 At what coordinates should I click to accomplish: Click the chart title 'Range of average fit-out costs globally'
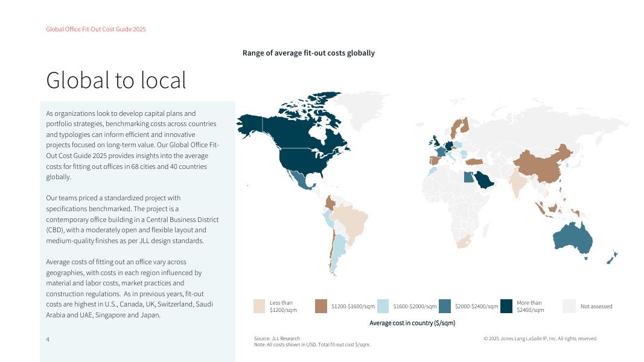(308, 53)
